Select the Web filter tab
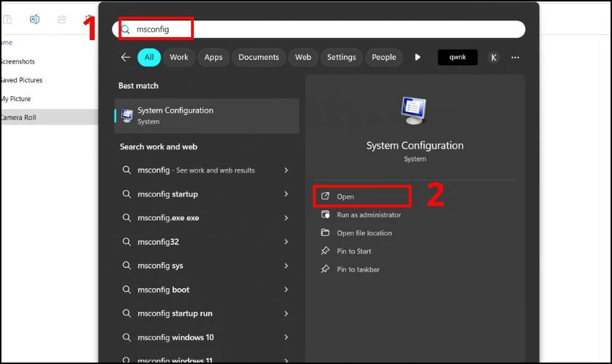 (303, 58)
